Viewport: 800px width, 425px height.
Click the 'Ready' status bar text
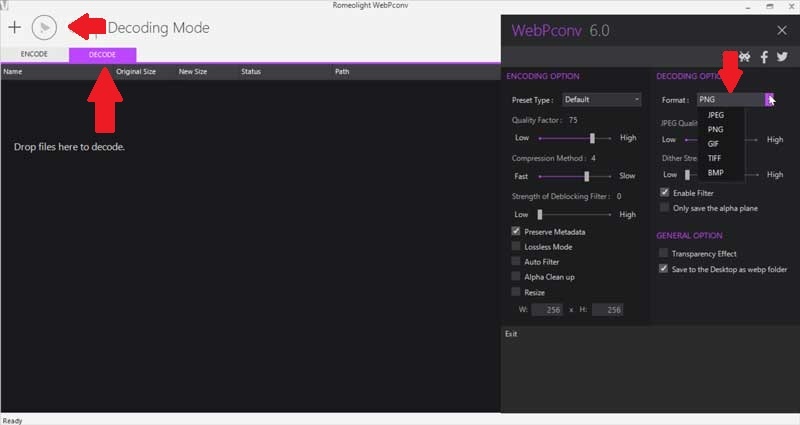click(12, 421)
